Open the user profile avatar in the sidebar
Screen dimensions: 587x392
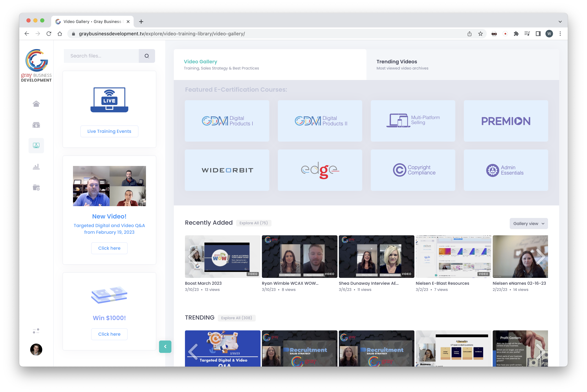[36, 349]
